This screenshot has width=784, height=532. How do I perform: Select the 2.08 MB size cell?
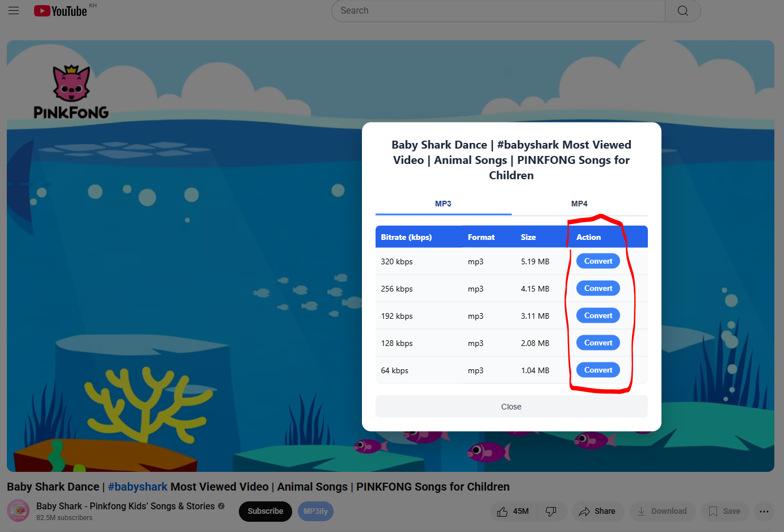click(x=535, y=343)
